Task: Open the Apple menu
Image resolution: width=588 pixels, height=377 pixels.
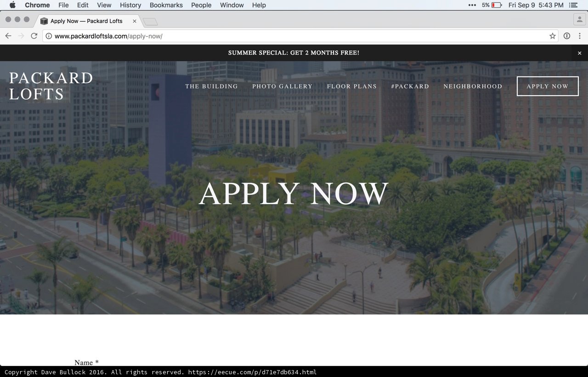Action: tap(12, 5)
